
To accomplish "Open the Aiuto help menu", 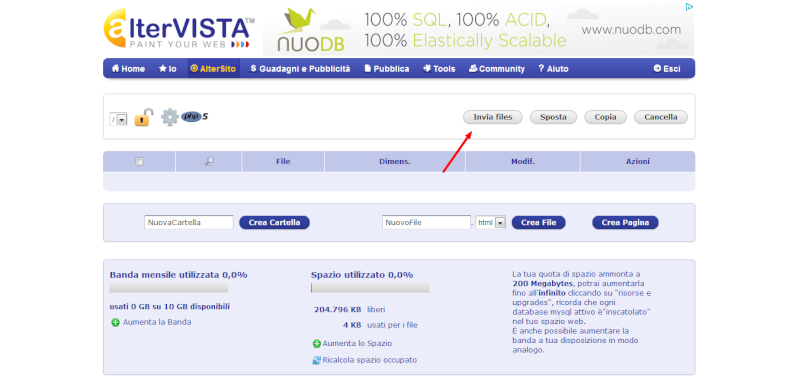I will click(553, 69).
